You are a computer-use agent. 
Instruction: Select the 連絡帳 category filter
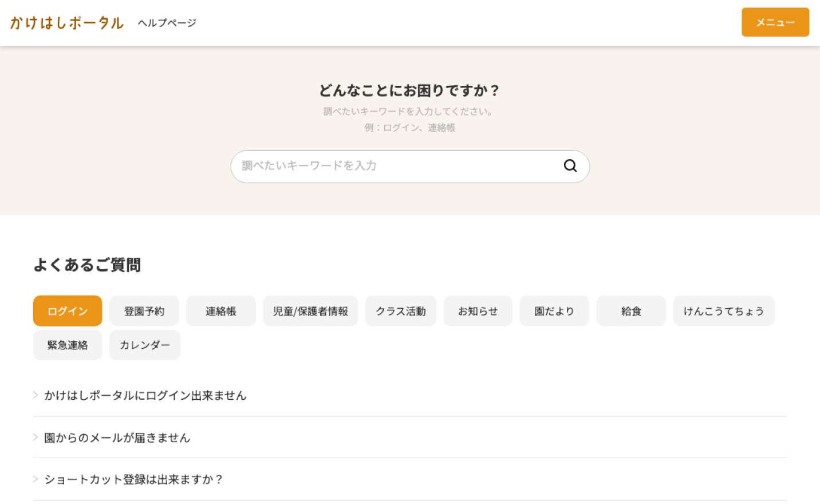(x=220, y=310)
